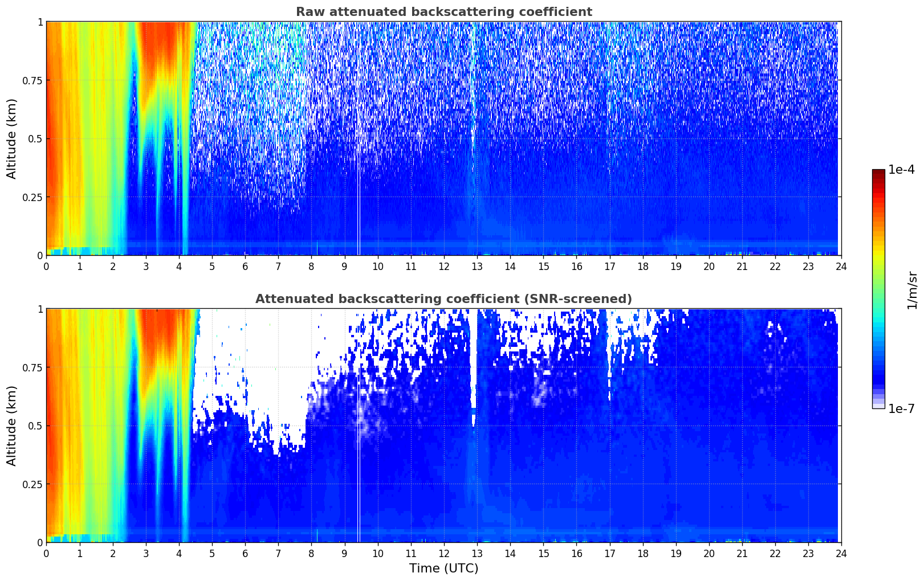Select the "Time (UTC)" axis label

443,568
